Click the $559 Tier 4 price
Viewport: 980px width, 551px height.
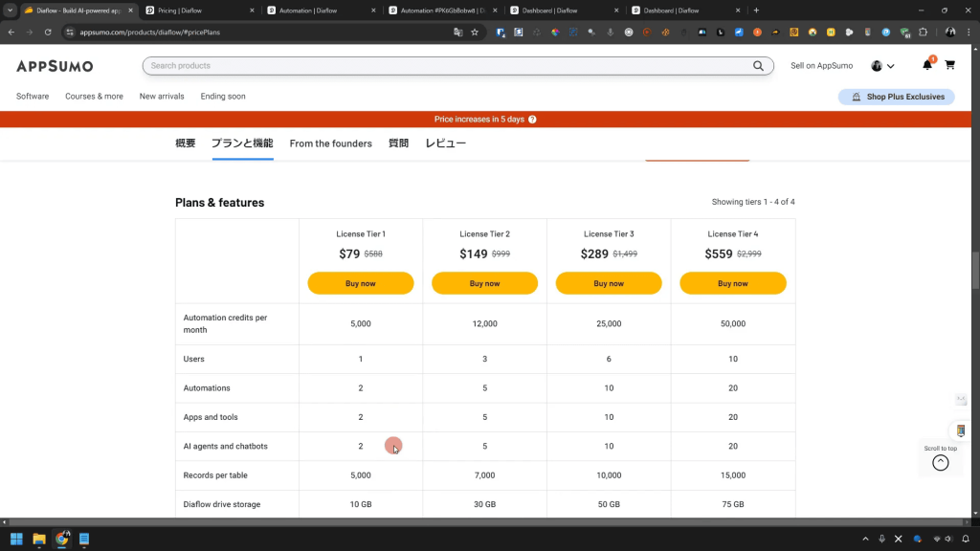tap(718, 253)
